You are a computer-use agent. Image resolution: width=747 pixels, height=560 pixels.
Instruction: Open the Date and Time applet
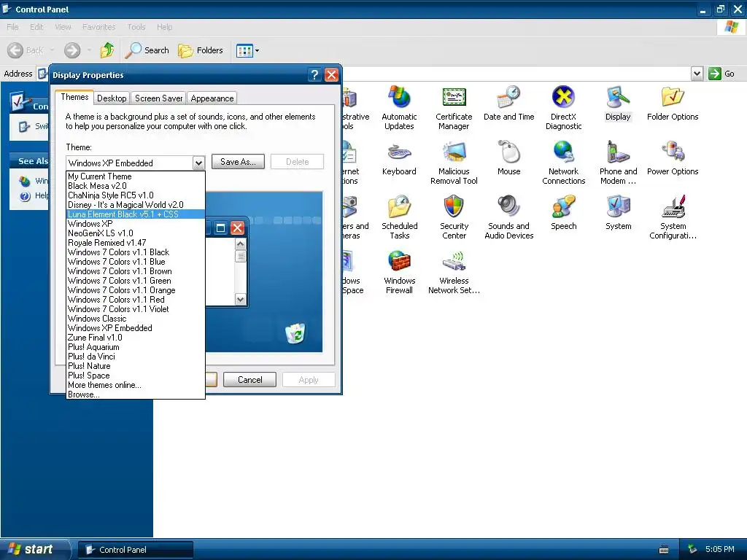[x=508, y=104]
